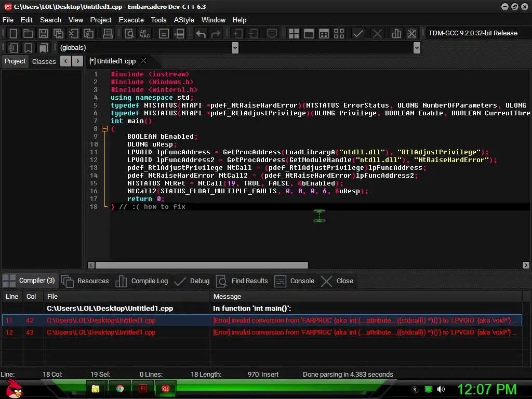Open the Find Results tab

(x=242, y=281)
